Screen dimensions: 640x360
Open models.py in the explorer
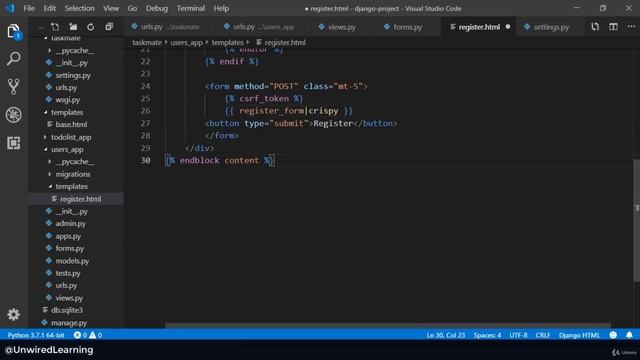[72, 261]
